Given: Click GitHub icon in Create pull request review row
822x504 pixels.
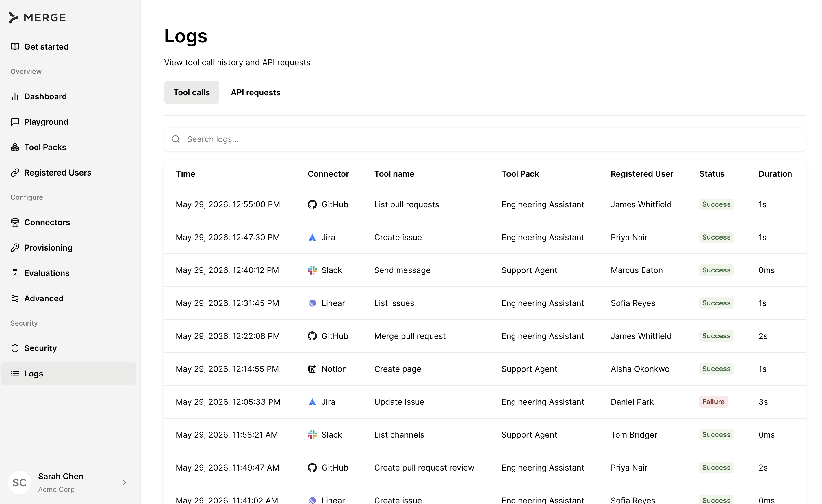Looking at the screenshot, I should click(312, 468).
